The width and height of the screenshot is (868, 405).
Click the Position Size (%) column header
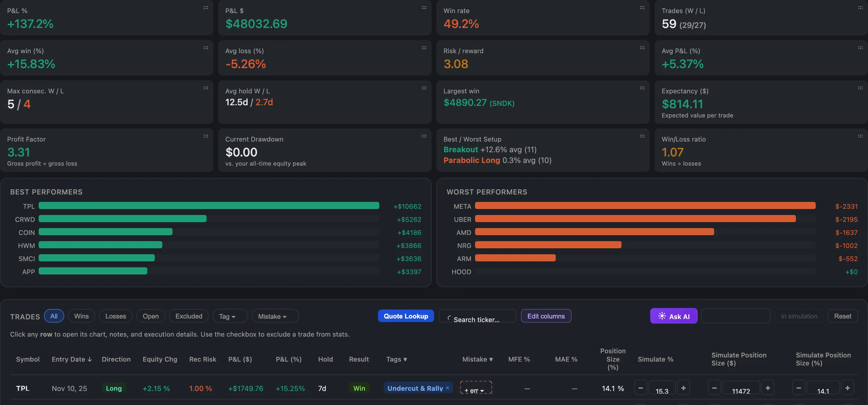coord(613,359)
